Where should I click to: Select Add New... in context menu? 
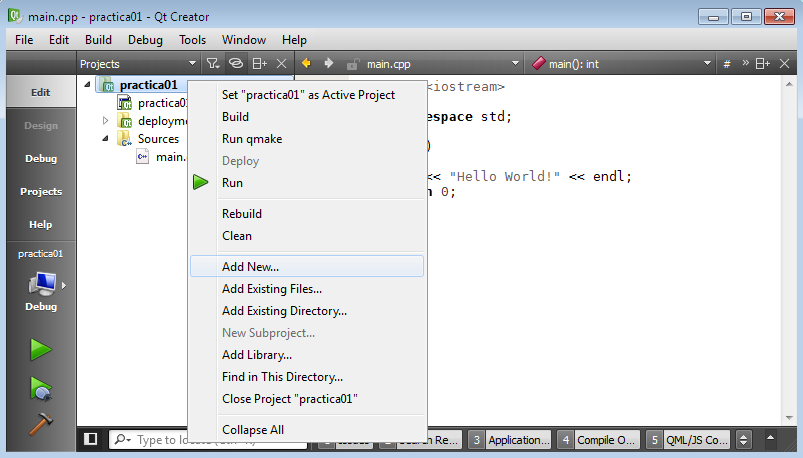click(307, 266)
